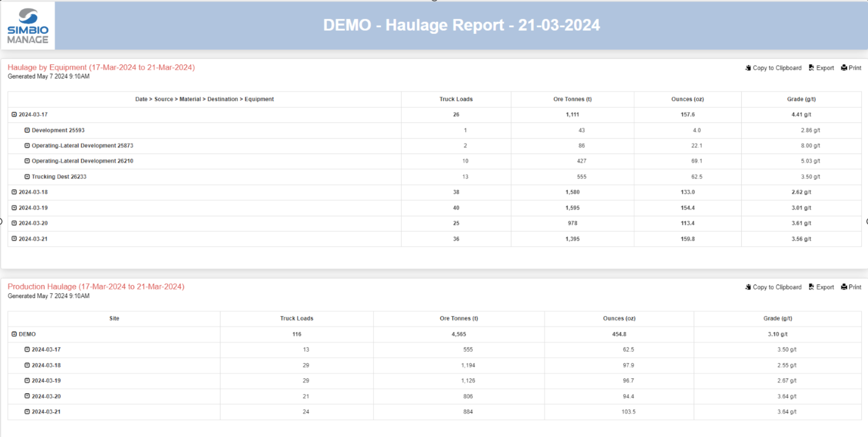Click the Production Haulage section title

[96, 287]
